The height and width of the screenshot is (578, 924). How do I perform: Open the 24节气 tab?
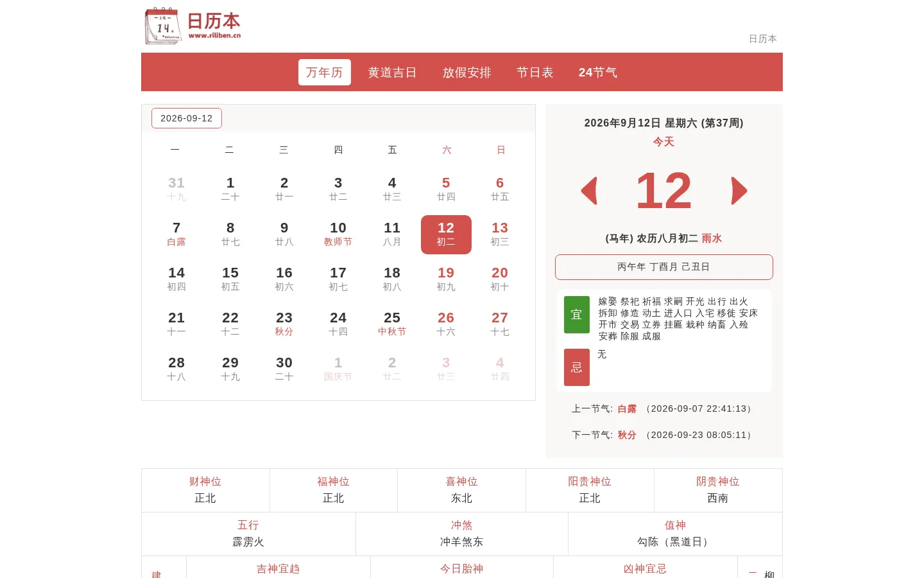tap(597, 72)
